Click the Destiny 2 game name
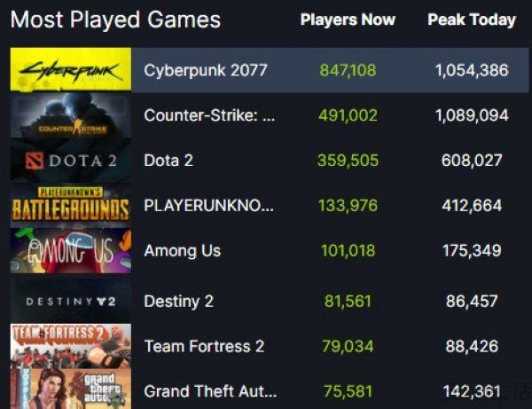 (178, 302)
